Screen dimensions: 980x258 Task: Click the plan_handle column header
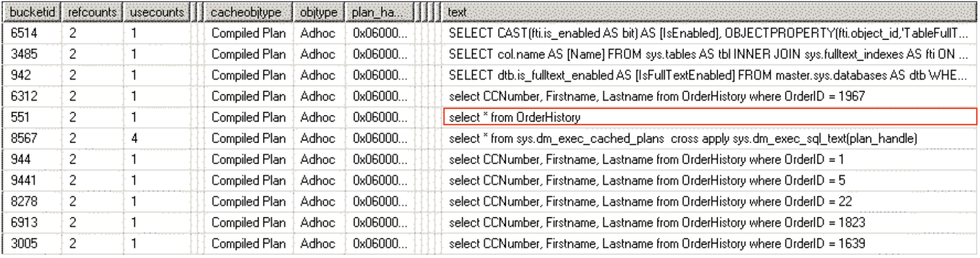point(378,12)
